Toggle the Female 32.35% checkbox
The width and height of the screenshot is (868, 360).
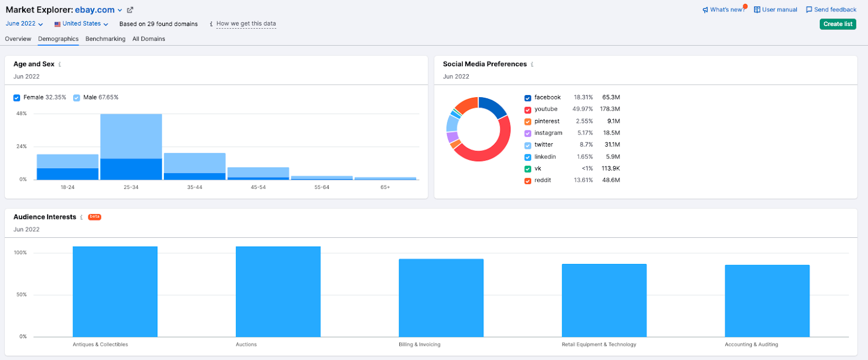(17, 98)
